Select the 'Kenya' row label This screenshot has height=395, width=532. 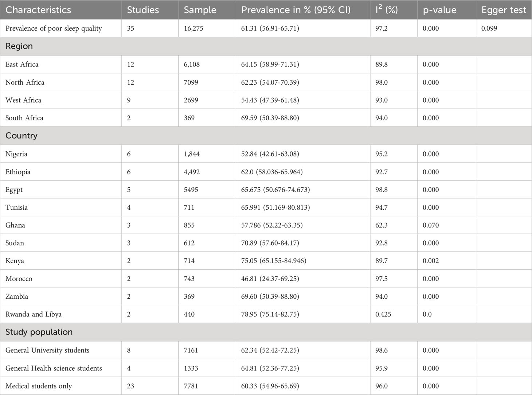tap(15, 261)
